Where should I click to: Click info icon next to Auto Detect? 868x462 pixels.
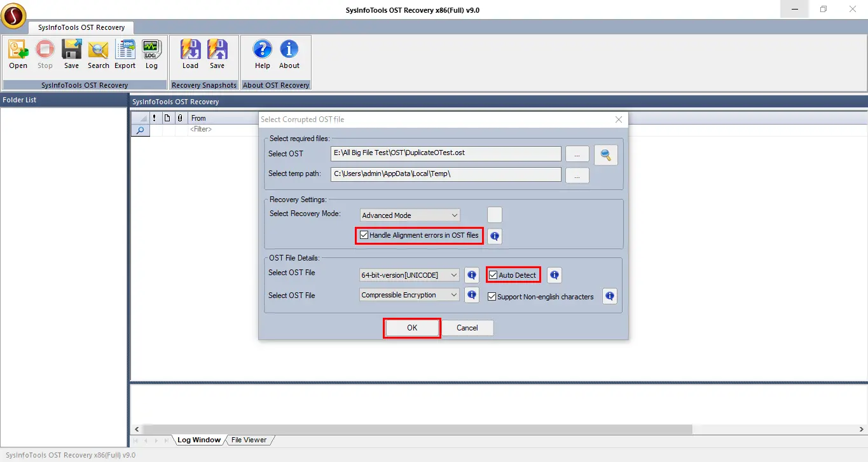(554, 275)
